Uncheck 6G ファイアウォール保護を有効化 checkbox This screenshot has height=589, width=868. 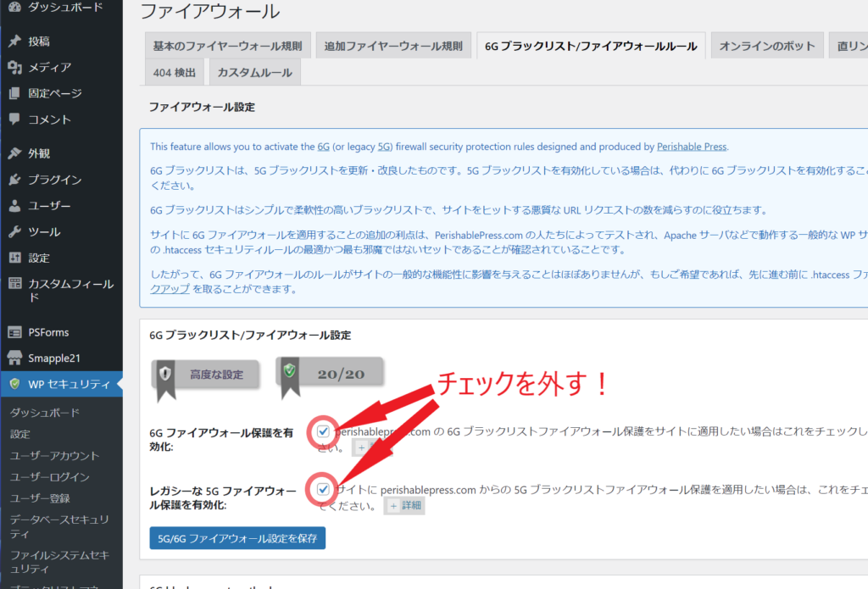coord(323,431)
